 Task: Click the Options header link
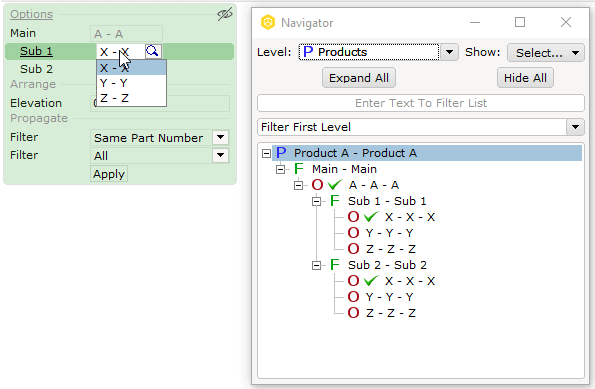[31, 14]
